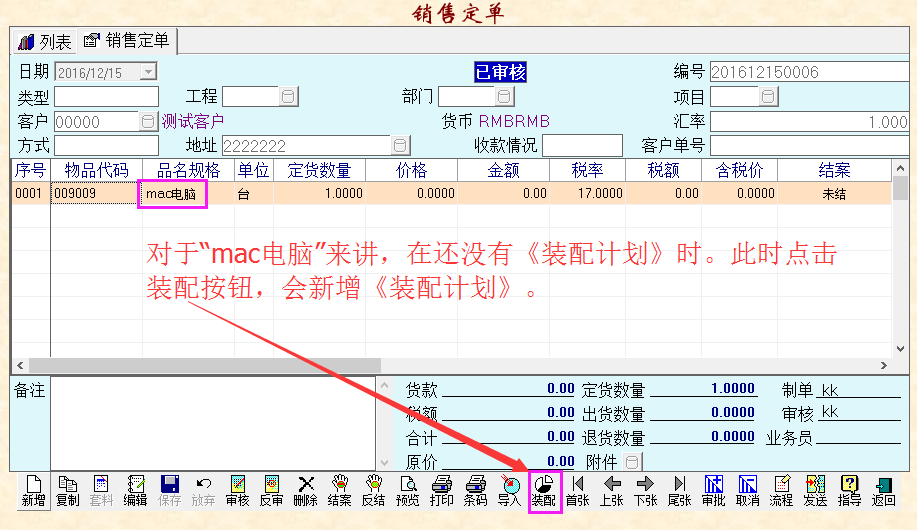Open the 指导 (Guide) help icon

coord(849,491)
